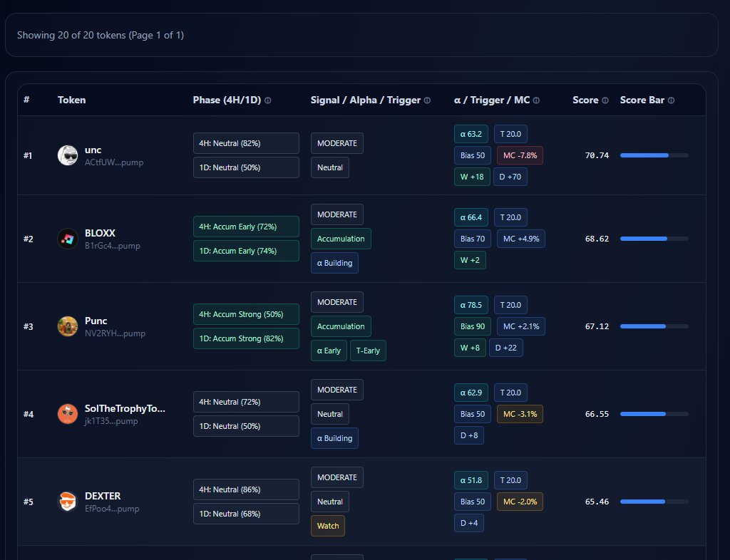Viewport: 730px width, 560px height.
Task: Click the Punc token avatar
Action: point(67,326)
